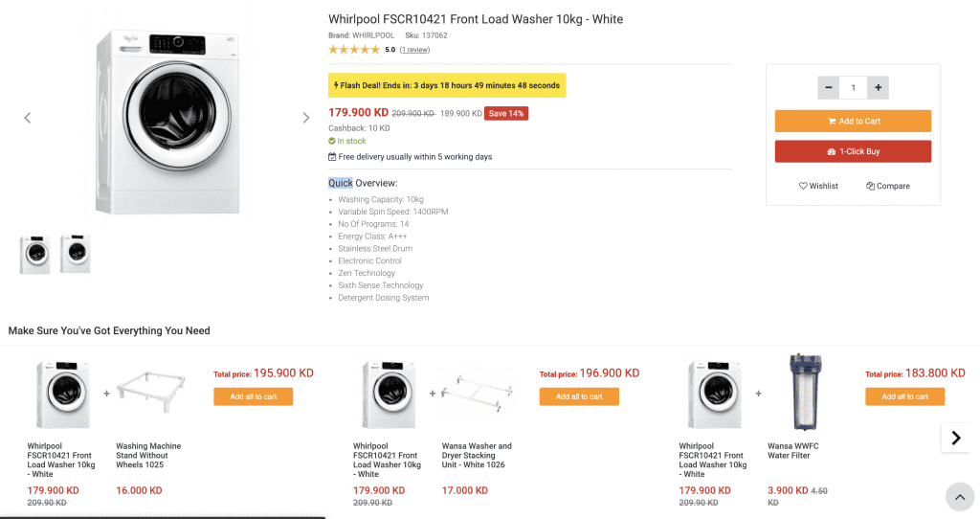The height and width of the screenshot is (519, 980).
Task: Click the next image arrow on gallery
Action: pyautogui.click(x=306, y=118)
